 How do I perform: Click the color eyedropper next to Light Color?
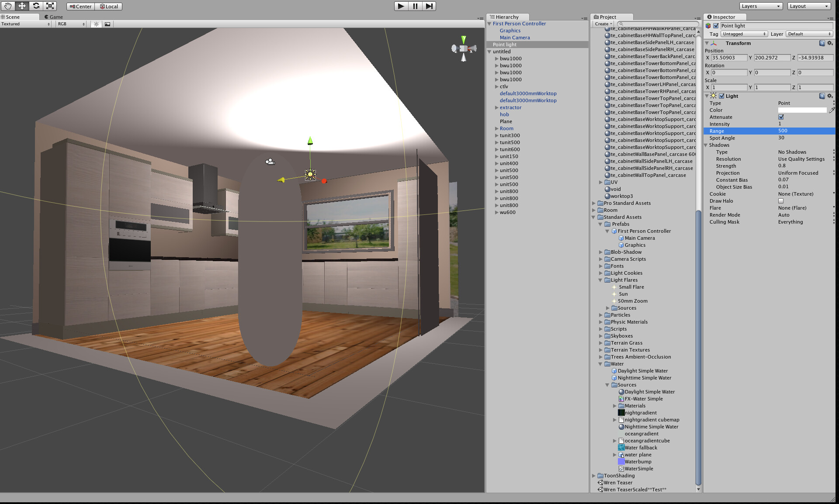[x=832, y=110]
